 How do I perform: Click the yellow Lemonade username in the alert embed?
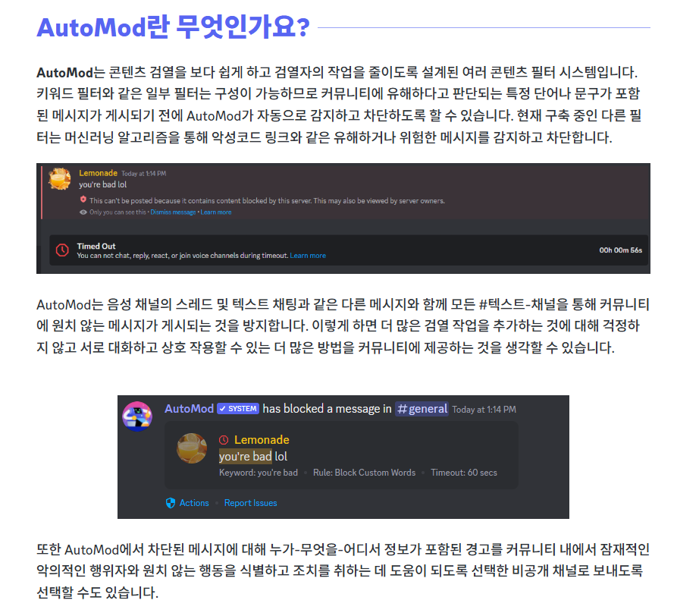[262, 440]
